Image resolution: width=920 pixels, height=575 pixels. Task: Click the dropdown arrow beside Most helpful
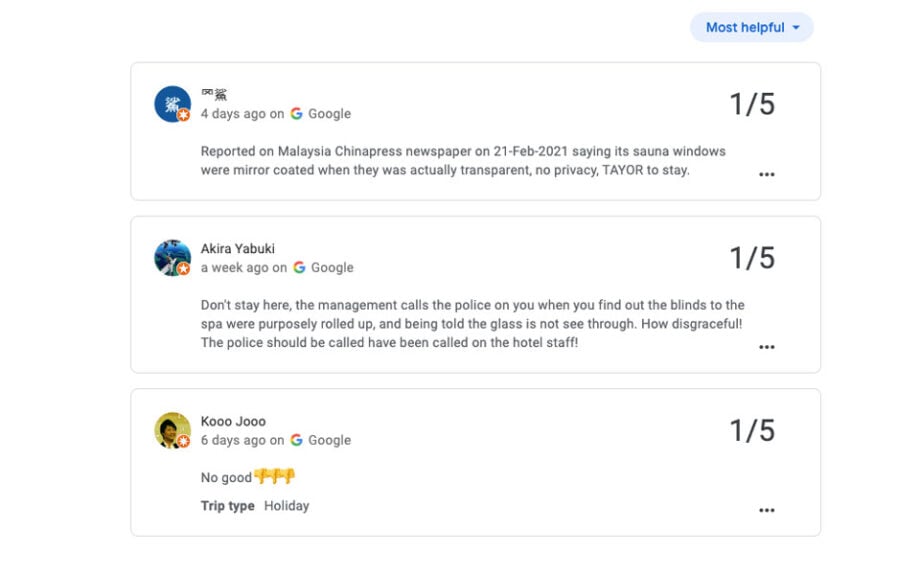click(x=796, y=28)
